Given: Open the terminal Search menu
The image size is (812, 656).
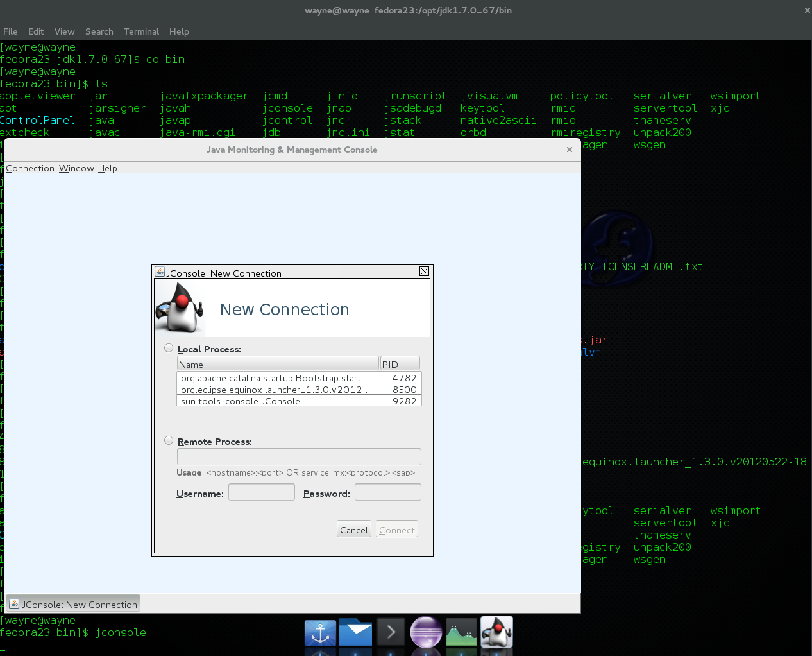Looking at the screenshot, I should (x=99, y=31).
